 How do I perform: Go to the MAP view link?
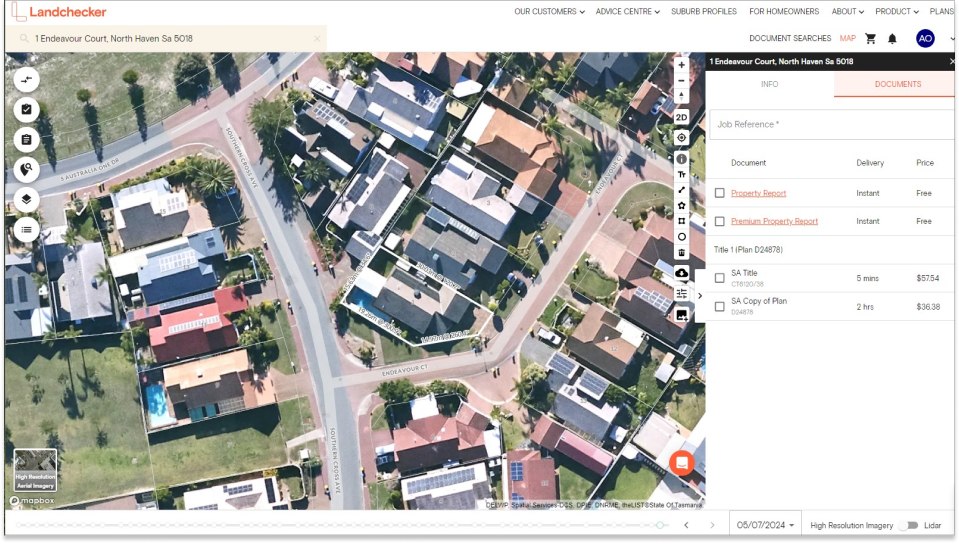[x=848, y=39]
